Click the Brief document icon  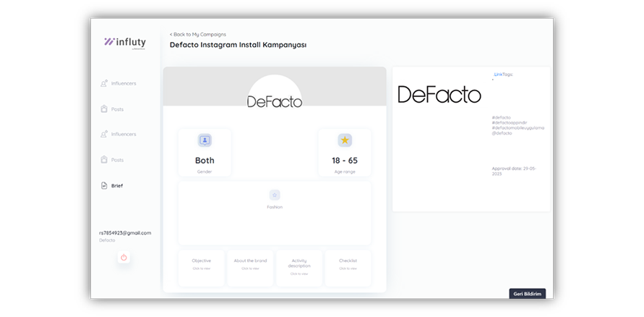tap(104, 186)
